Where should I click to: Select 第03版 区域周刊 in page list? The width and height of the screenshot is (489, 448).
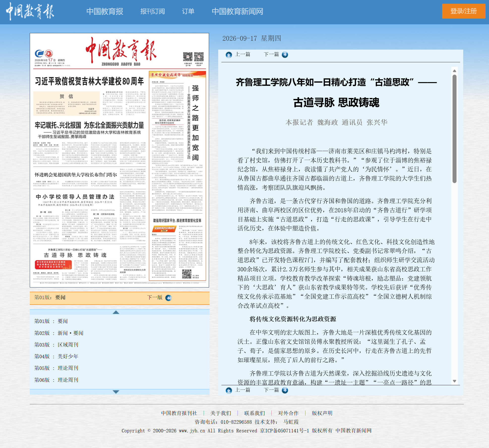coord(56,345)
